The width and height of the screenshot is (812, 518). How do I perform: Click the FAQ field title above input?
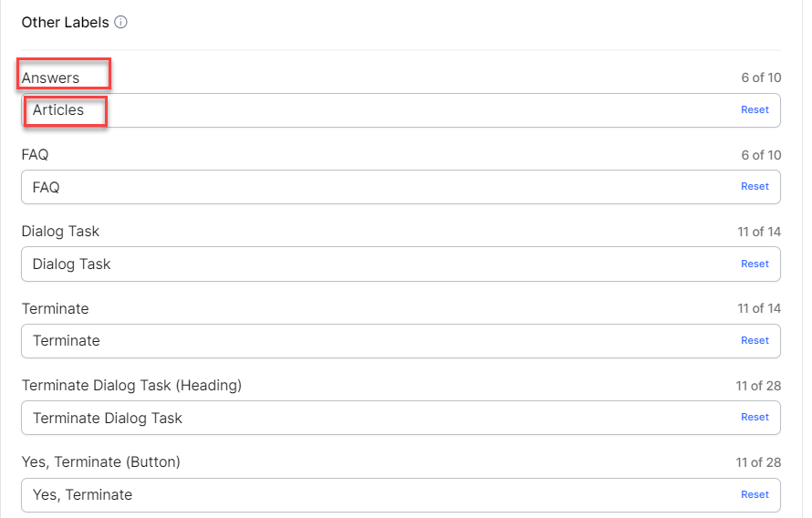click(x=36, y=155)
